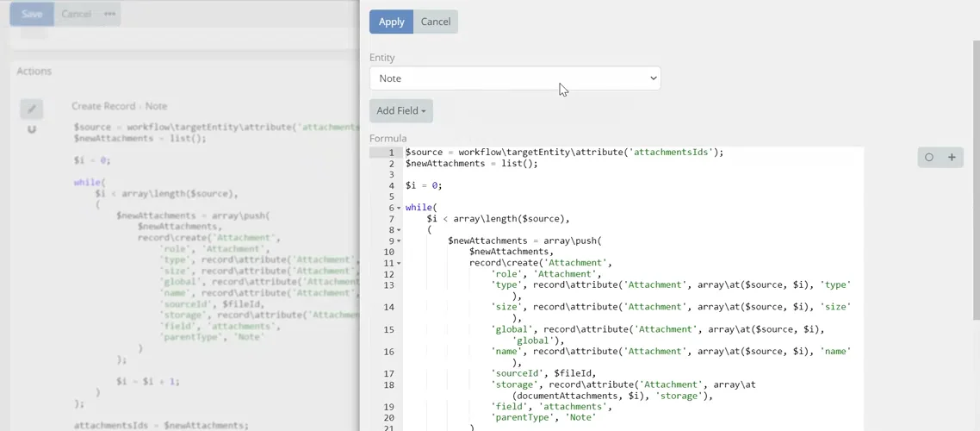Click line 1 of the formula editor
Viewport: 980px width, 431px height.
click(x=564, y=152)
